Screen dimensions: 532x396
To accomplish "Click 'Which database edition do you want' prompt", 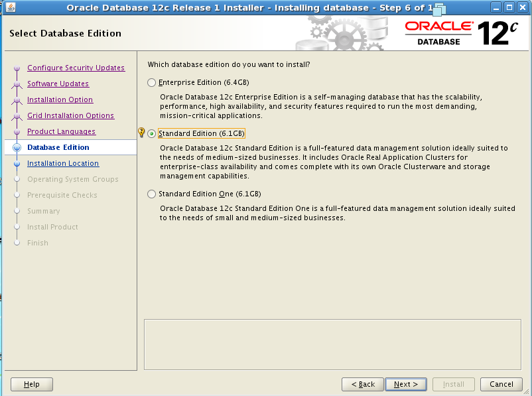I will click(229, 64).
